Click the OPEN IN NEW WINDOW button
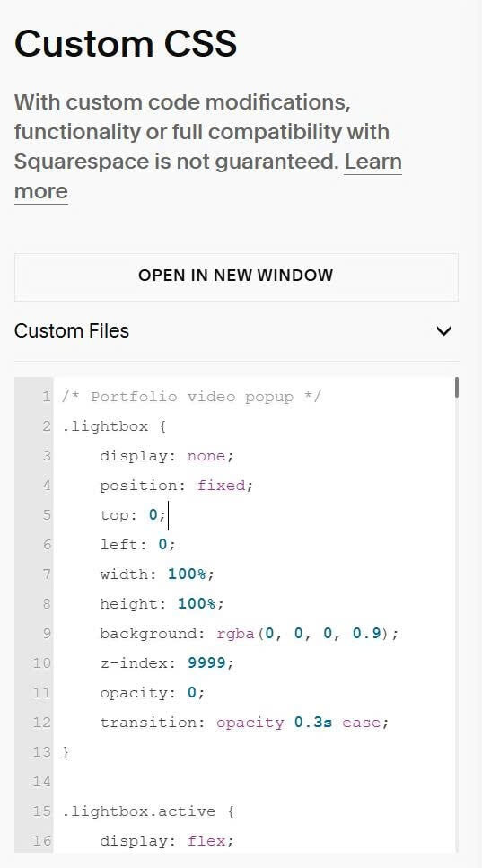Image resolution: width=482 pixels, height=868 pixels. [x=236, y=276]
